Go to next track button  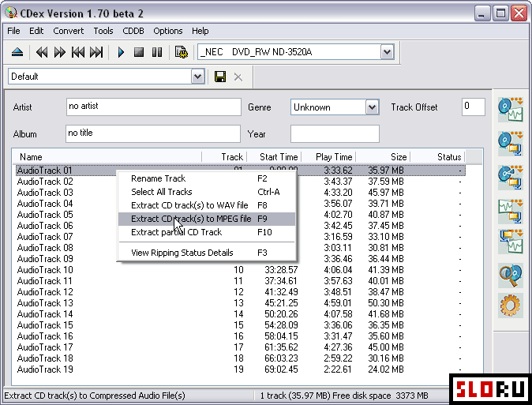96,52
